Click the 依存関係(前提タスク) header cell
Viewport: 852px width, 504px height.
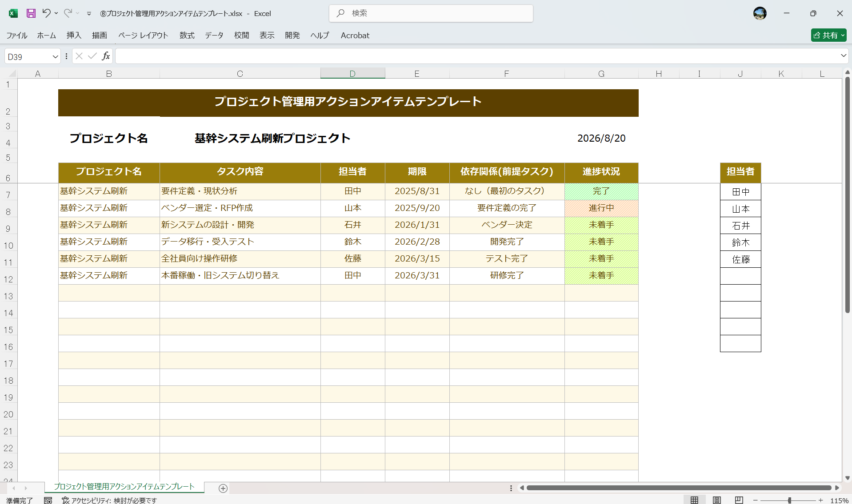point(507,172)
